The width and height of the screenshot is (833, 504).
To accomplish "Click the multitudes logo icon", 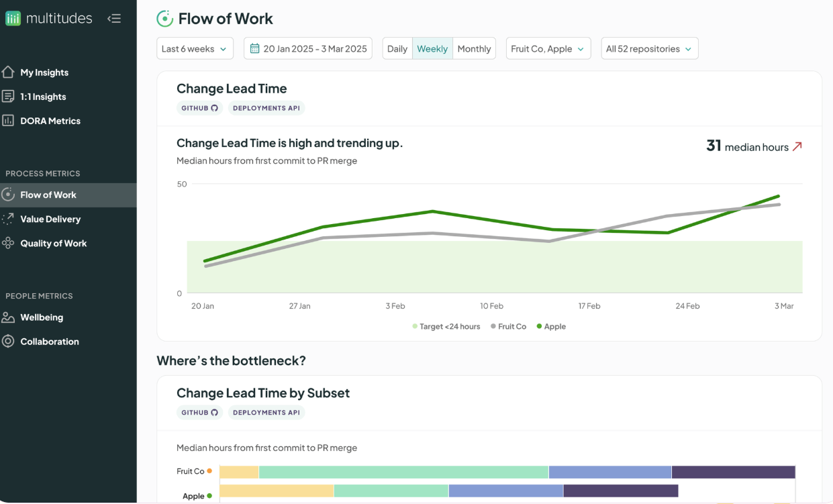I will pyautogui.click(x=13, y=19).
